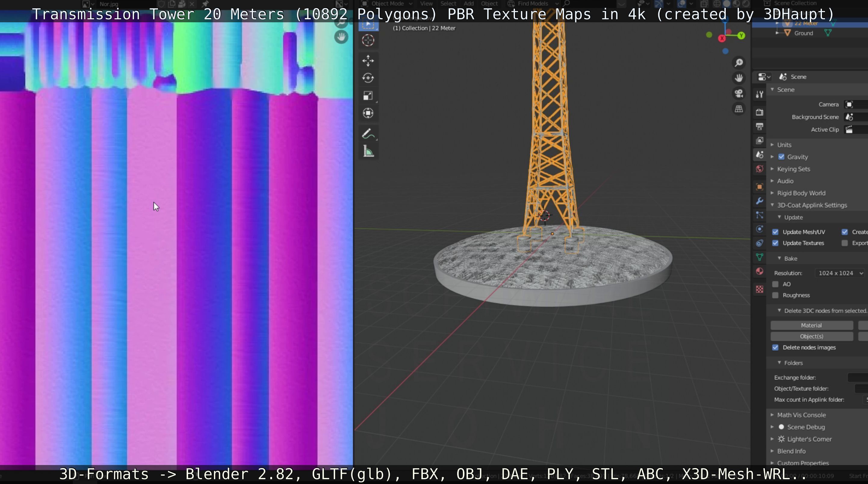The width and height of the screenshot is (868, 484).
Task: Collapse the Update subpanel
Action: (x=779, y=217)
